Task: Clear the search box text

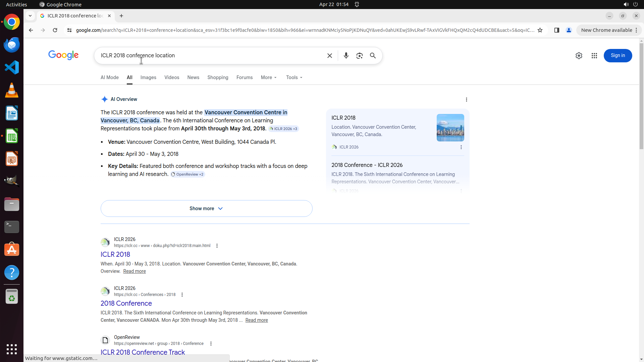Action: click(x=329, y=56)
